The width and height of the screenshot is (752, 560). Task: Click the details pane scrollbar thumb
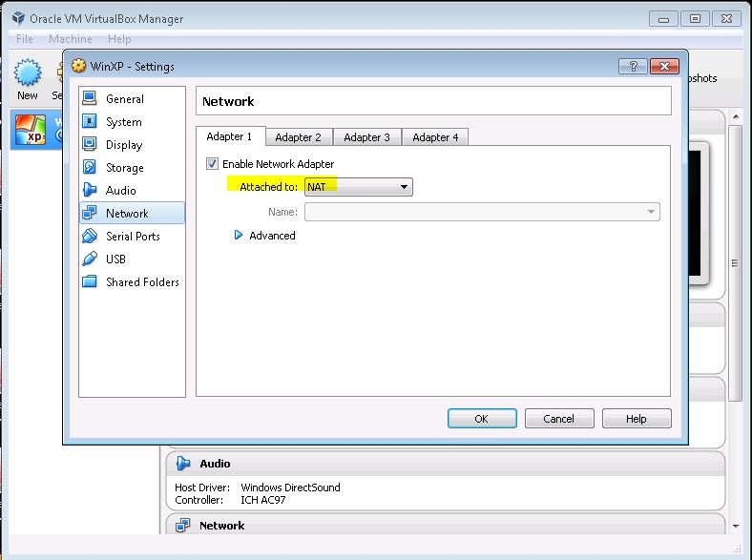click(x=735, y=262)
